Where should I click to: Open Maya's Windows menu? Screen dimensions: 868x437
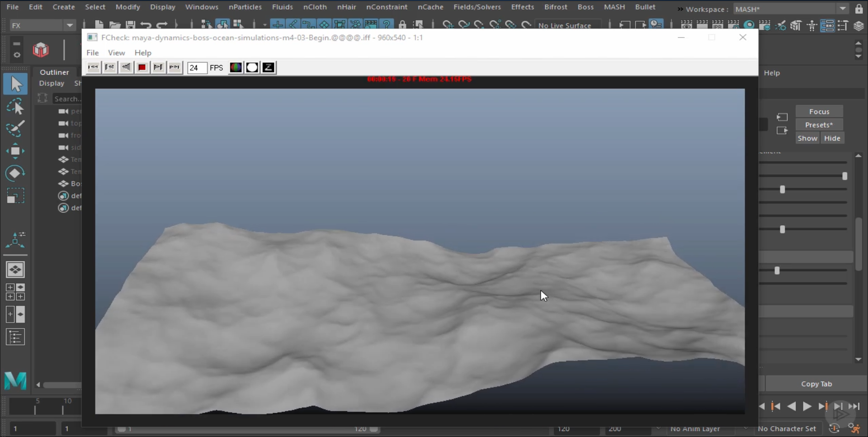click(202, 7)
